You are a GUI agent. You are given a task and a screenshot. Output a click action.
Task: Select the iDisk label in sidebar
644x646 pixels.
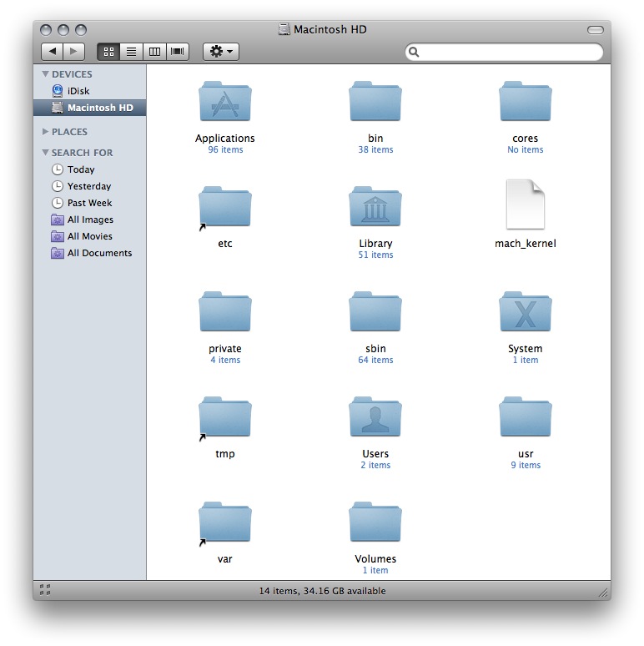click(78, 91)
